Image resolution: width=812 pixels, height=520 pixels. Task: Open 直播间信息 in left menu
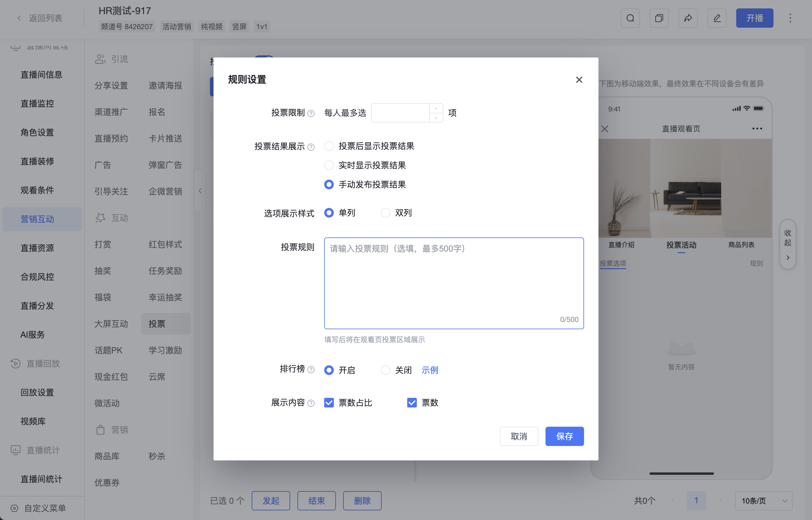click(42, 74)
